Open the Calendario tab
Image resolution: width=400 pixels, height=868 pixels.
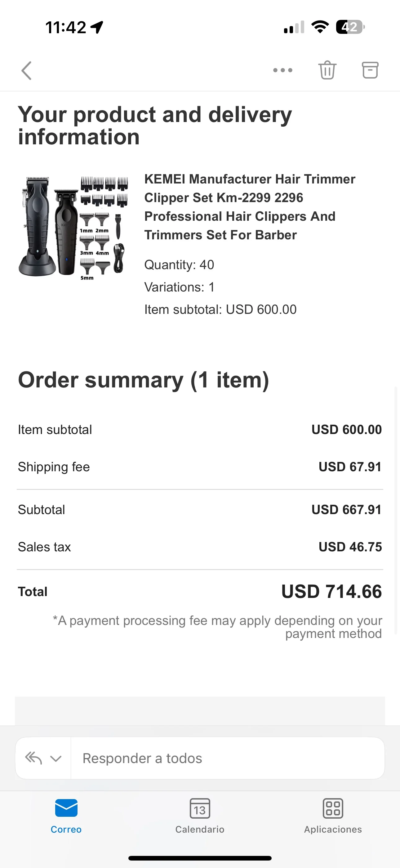(x=200, y=816)
